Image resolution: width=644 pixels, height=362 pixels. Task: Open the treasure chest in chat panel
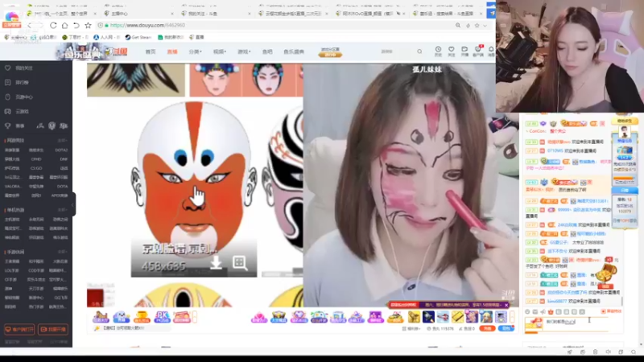[x=606, y=273]
